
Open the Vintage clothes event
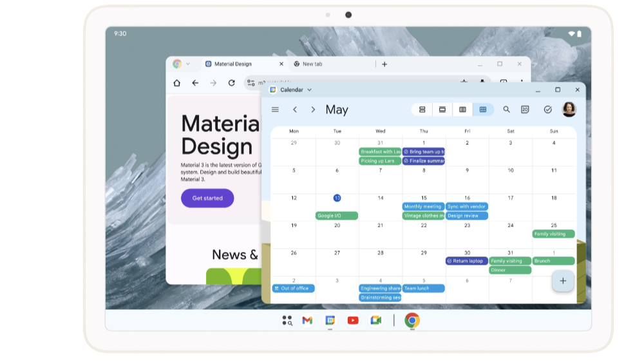pyautogui.click(x=424, y=216)
